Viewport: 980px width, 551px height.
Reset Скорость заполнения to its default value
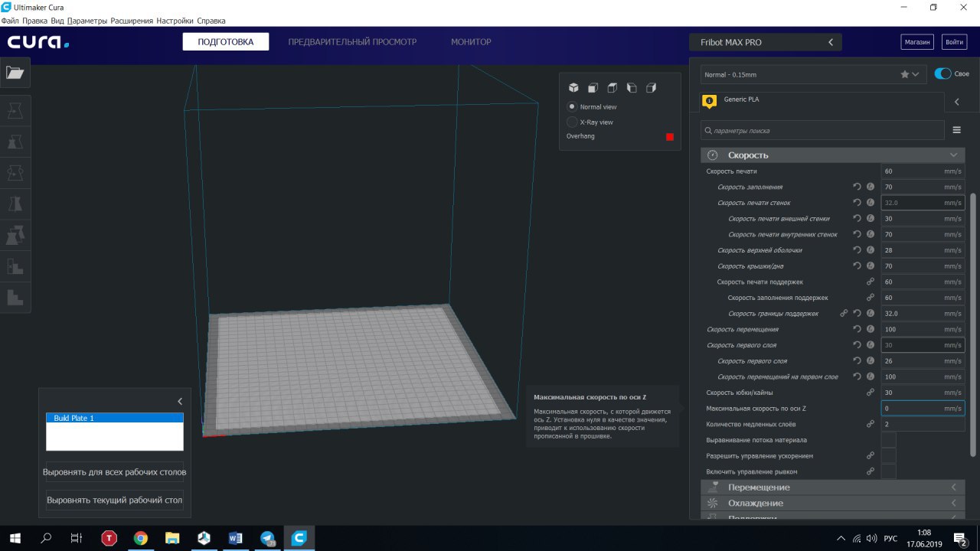pyautogui.click(x=857, y=187)
